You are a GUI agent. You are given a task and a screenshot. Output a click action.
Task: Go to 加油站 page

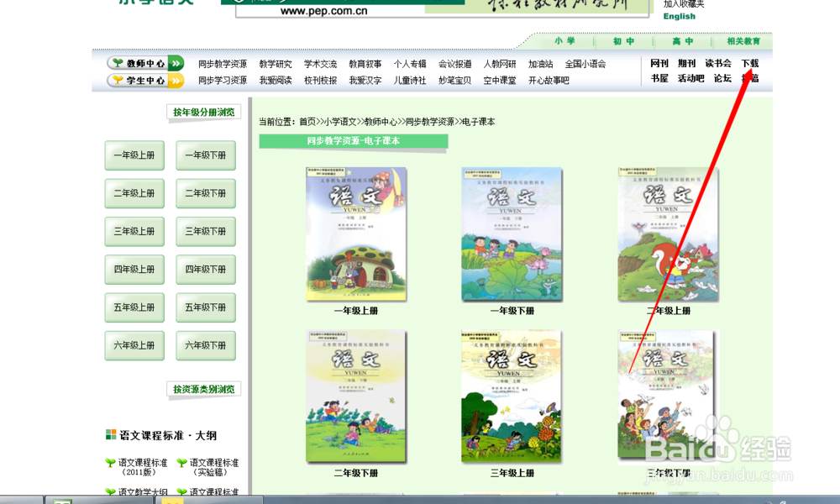[540, 64]
